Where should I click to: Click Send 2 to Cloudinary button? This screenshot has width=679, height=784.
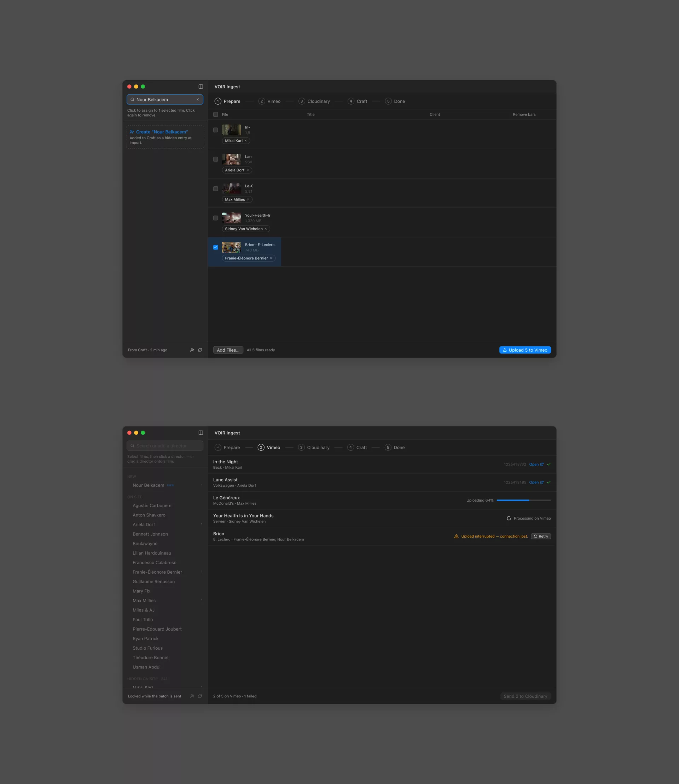tap(526, 696)
